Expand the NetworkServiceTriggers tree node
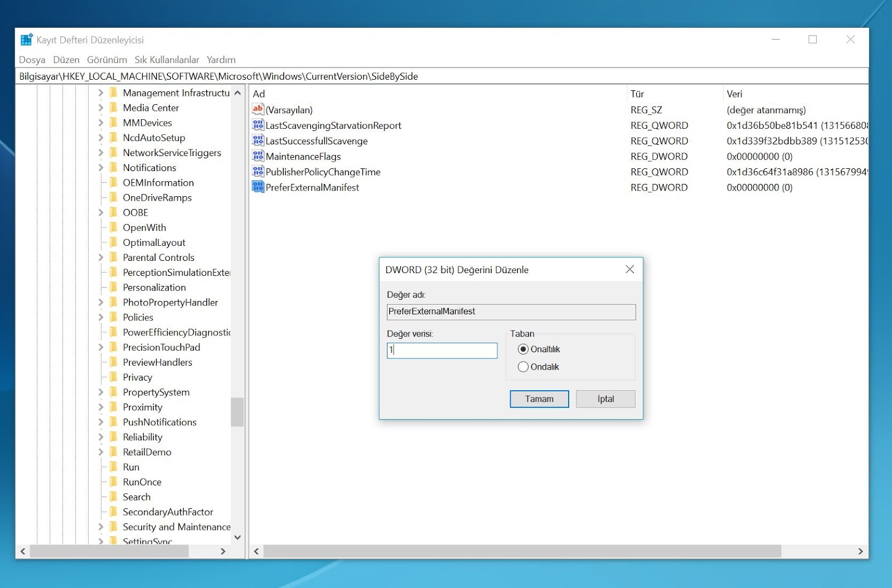This screenshot has width=892, height=588. [x=101, y=153]
